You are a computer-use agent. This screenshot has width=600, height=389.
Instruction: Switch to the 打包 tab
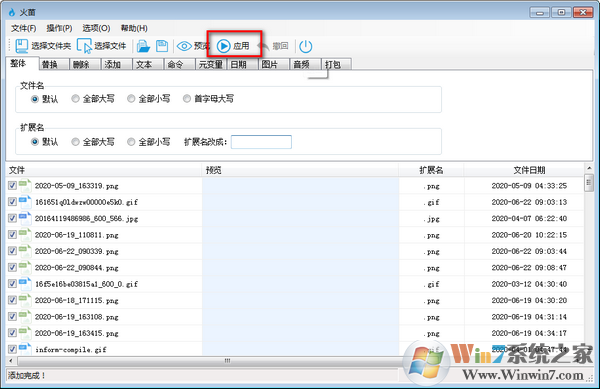pos(337,65)
